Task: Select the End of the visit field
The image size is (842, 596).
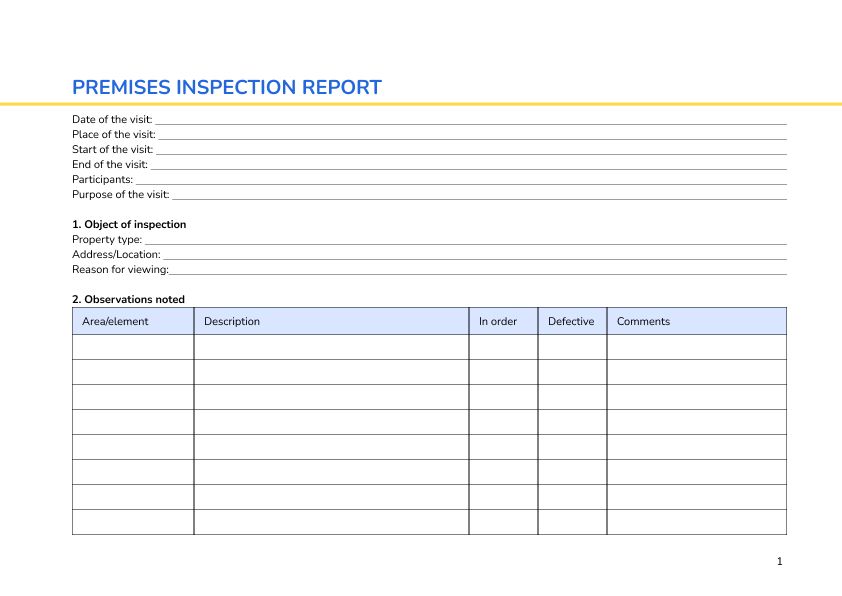Action: pos(450,164)
